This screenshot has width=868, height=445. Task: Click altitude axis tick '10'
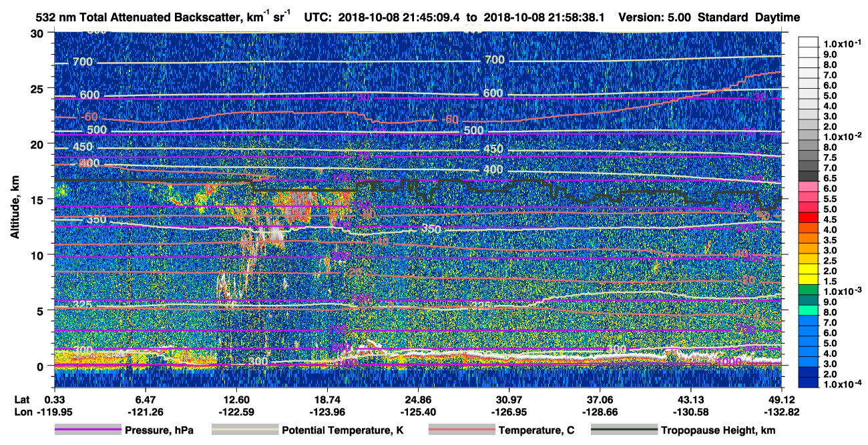(39, 255)
